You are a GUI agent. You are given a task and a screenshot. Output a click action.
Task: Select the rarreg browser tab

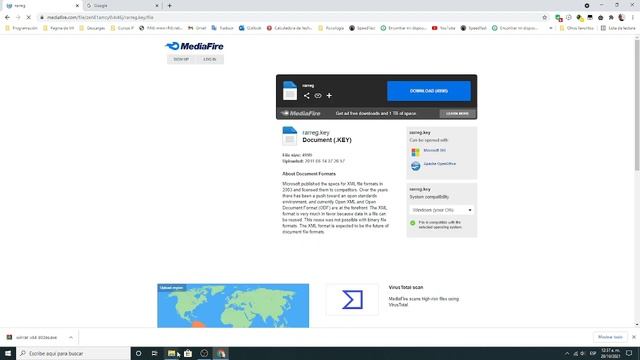[x=41, y=6]
